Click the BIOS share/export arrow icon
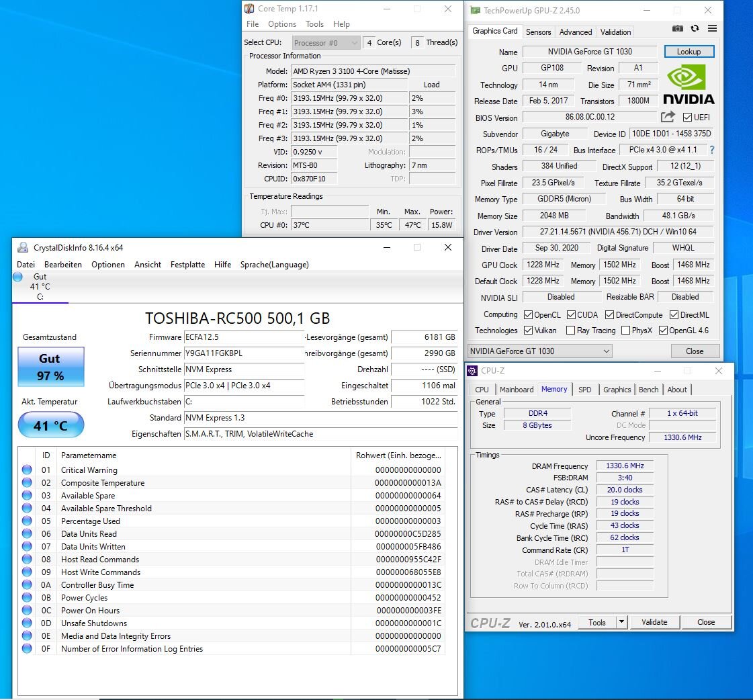The image size is (753, 700). tap(668, 116)
